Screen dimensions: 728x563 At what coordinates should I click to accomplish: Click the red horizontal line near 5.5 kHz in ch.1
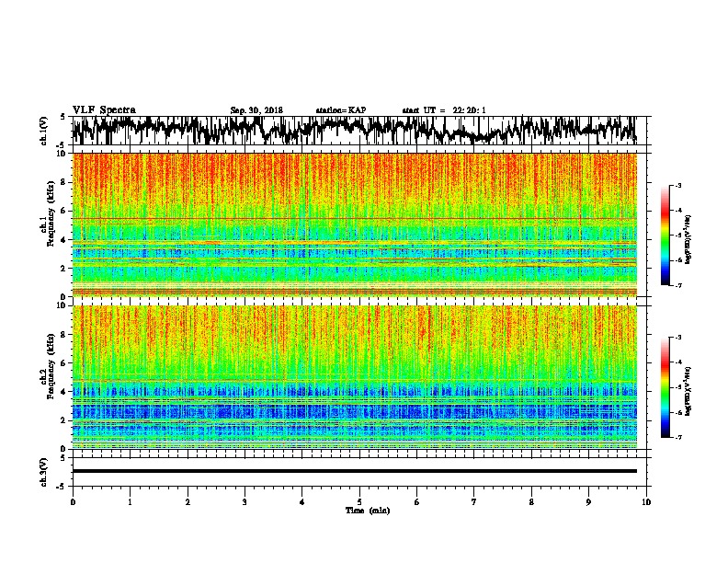click(x=355, y=218)
